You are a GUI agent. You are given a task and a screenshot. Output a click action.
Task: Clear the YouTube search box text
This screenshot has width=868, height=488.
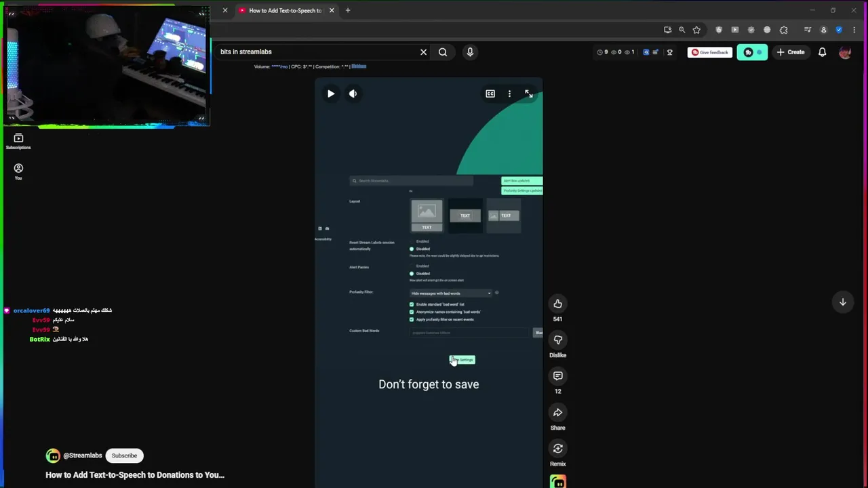(423, 52)
